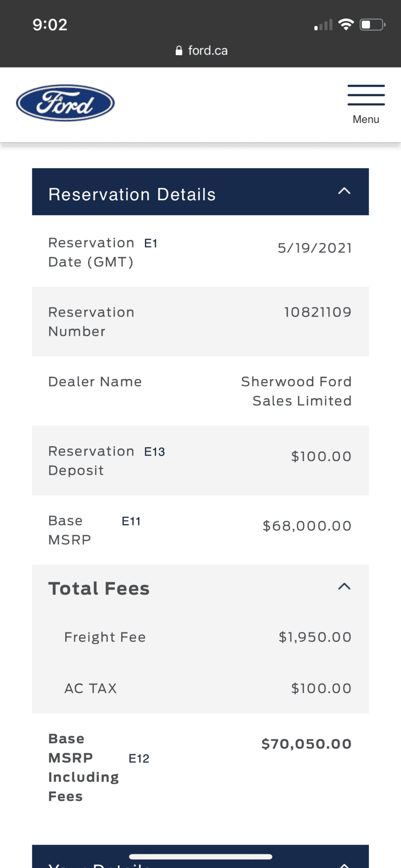This screenshot has width=401, height=868.
Task: Tap the cellular signal bars
Action: tap(323, 26)
